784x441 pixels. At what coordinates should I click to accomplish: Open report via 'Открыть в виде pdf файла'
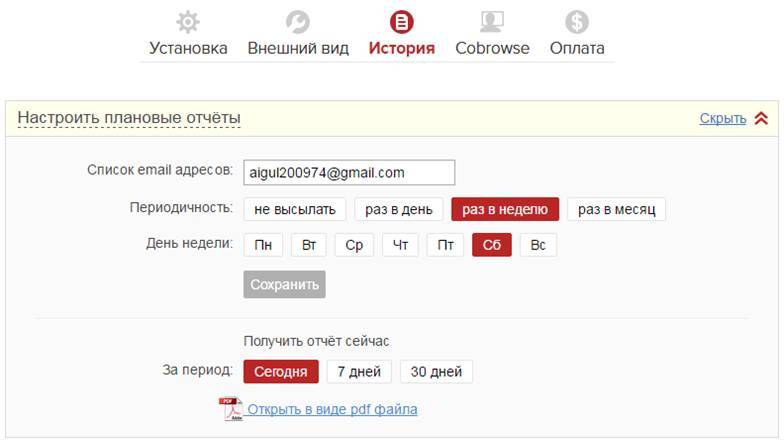tap(332, 409)
